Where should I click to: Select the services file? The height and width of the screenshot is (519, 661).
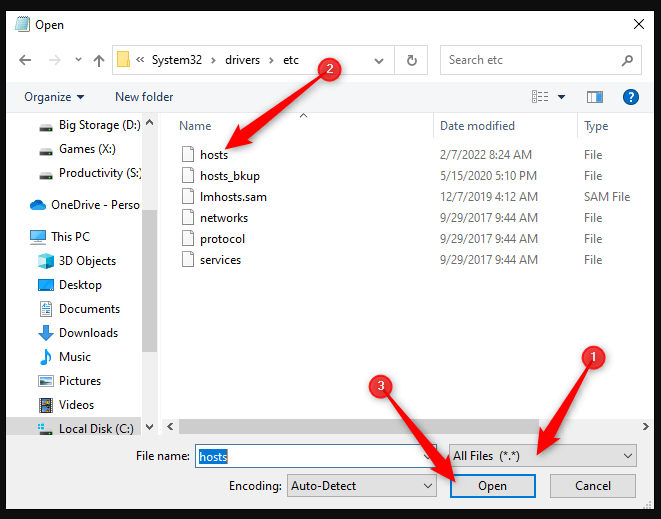pos(220,260)
